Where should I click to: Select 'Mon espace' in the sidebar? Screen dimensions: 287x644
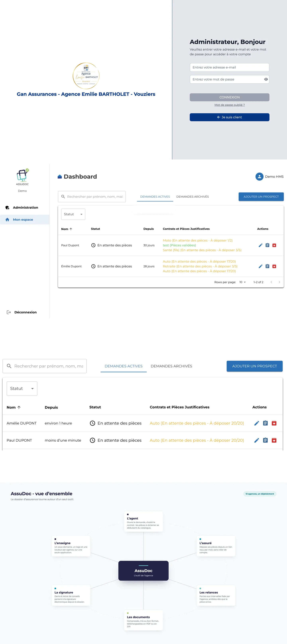(x=25, y=220)
